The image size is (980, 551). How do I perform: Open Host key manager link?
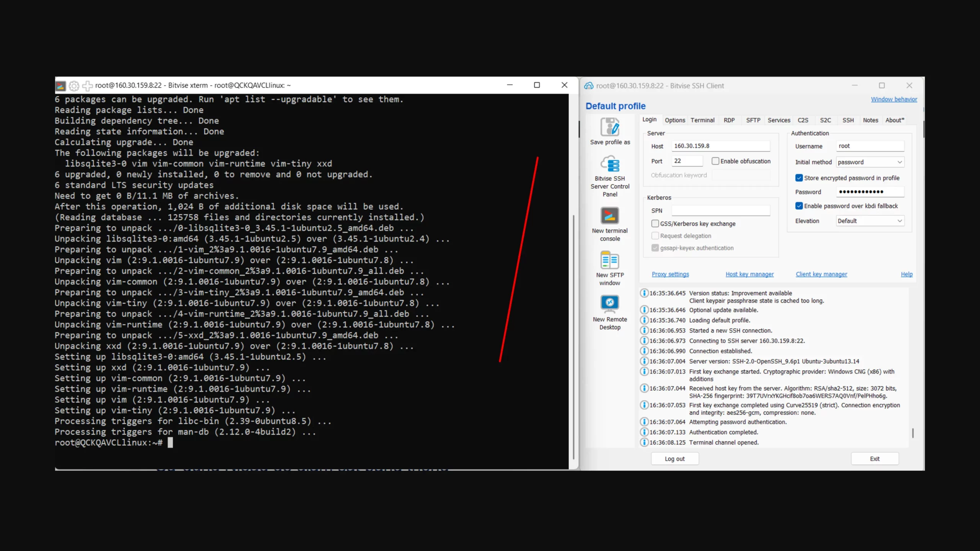point(750,274)
